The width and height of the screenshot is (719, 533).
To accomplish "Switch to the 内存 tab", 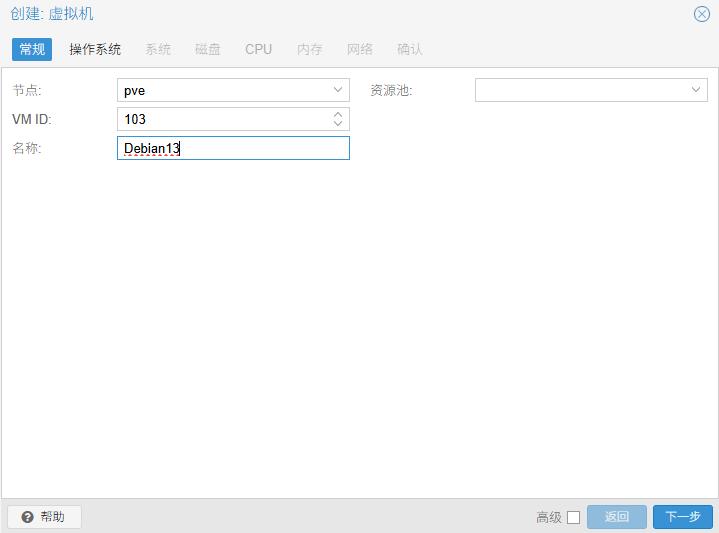I will pos(310,49).
